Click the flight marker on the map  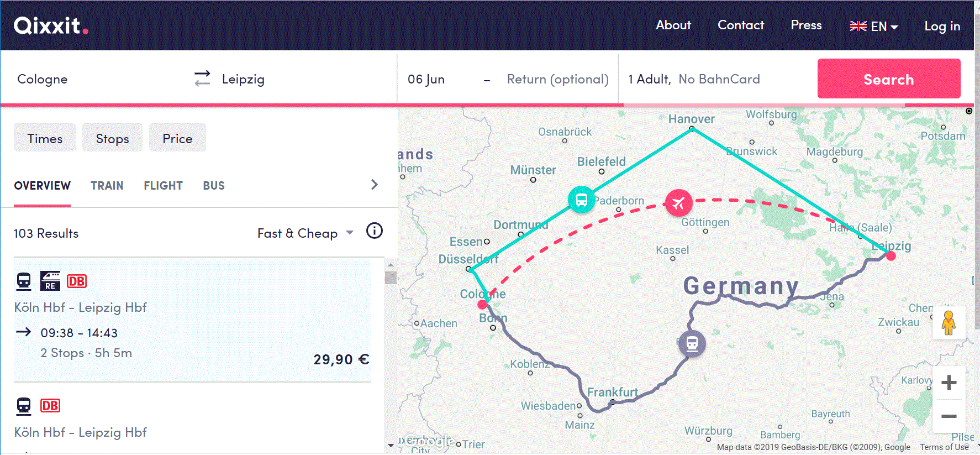click(x=678, y=203)
